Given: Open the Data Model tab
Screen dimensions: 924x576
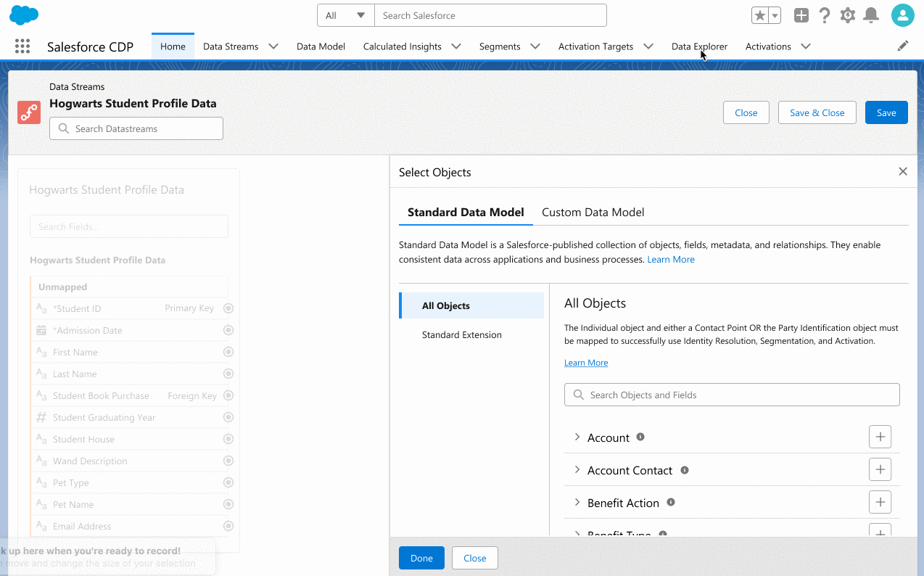Looking at the screenshot, I should 321,46.
